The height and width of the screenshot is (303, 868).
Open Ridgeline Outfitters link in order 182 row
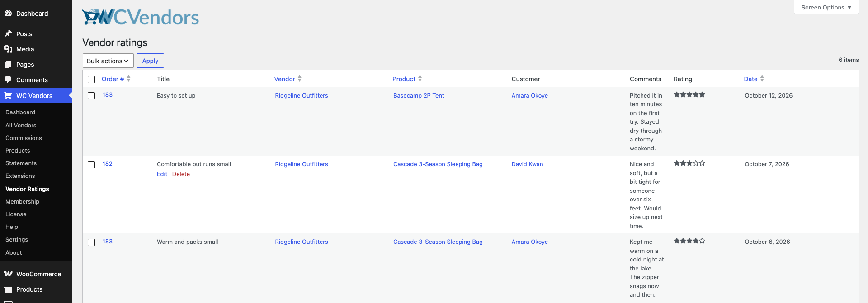click(x=302, y=164)
